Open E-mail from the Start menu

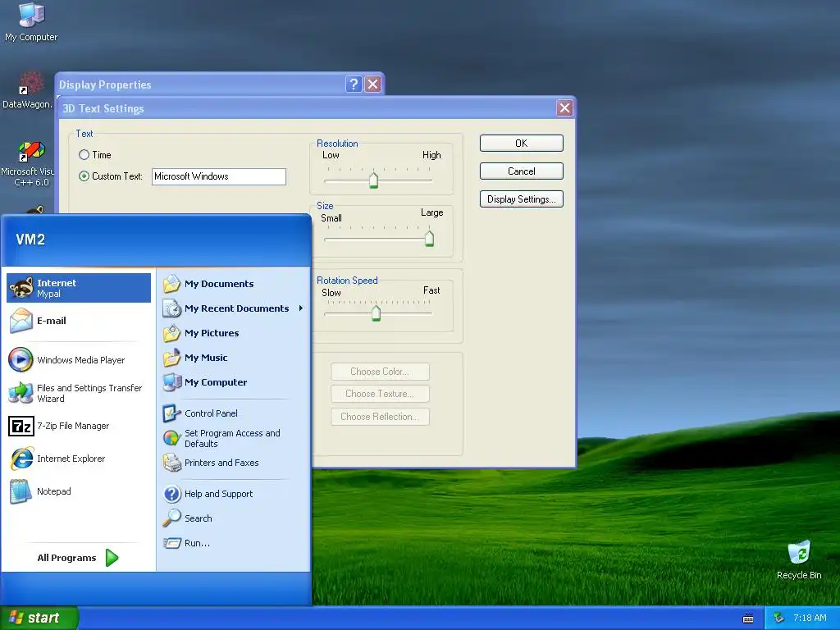point(79,321)
